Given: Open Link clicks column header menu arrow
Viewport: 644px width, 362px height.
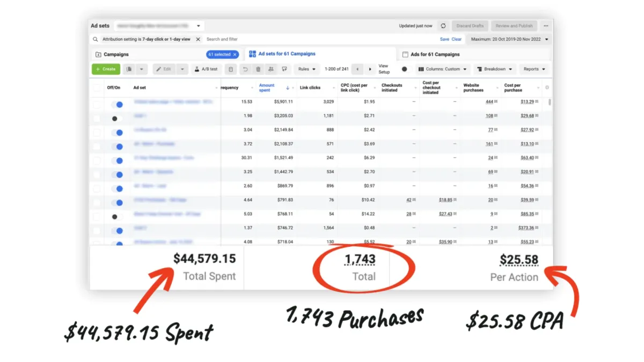Looking at the screenshot, I should coord(334,88).
